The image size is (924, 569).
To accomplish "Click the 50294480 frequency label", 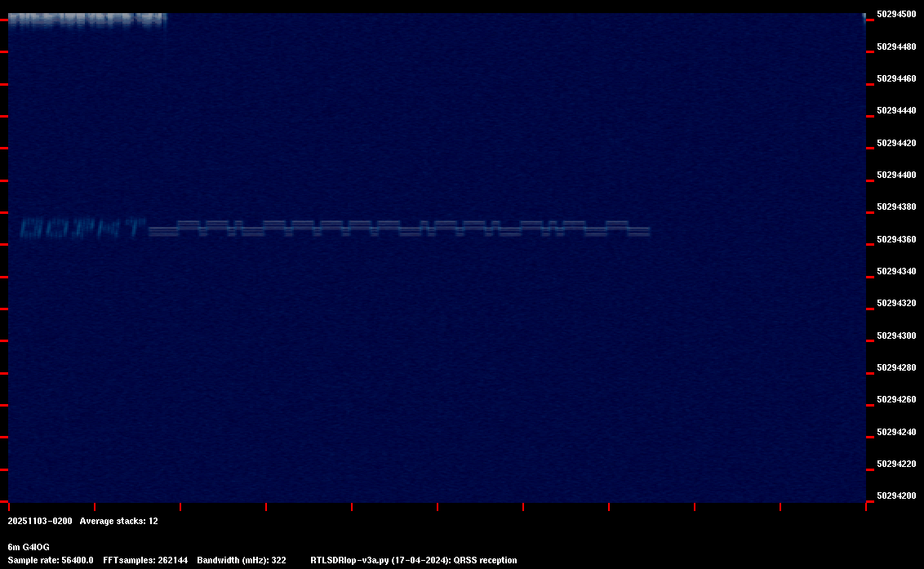I will point(896,47).
